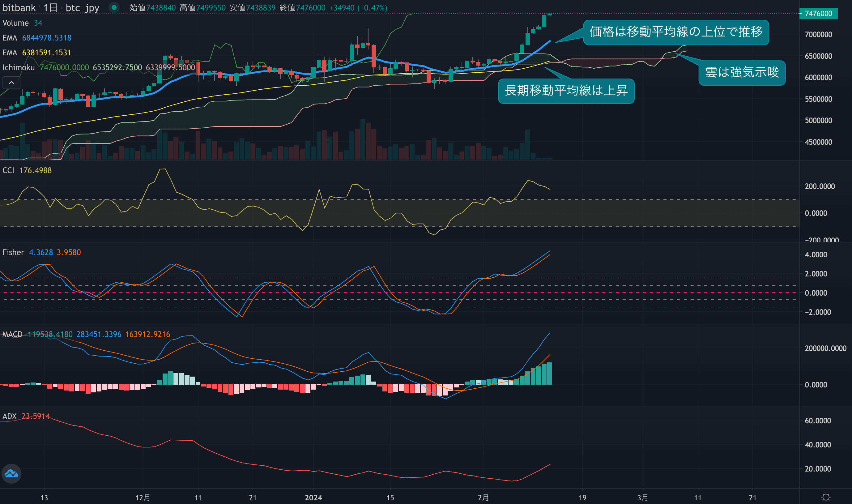This screenshot has width=852, height=504.
Task: Click the TradingView logo icon
Action: tap(11, 473)
